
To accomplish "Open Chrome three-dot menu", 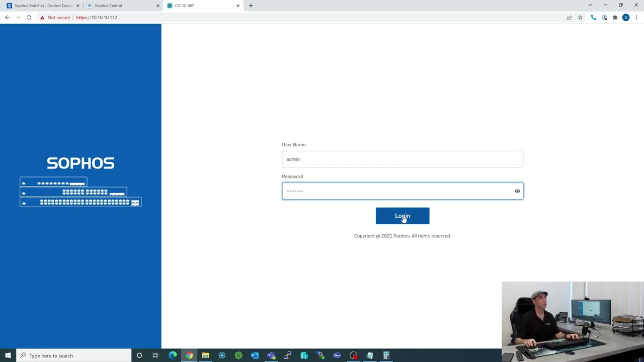I will click(636, 18).
